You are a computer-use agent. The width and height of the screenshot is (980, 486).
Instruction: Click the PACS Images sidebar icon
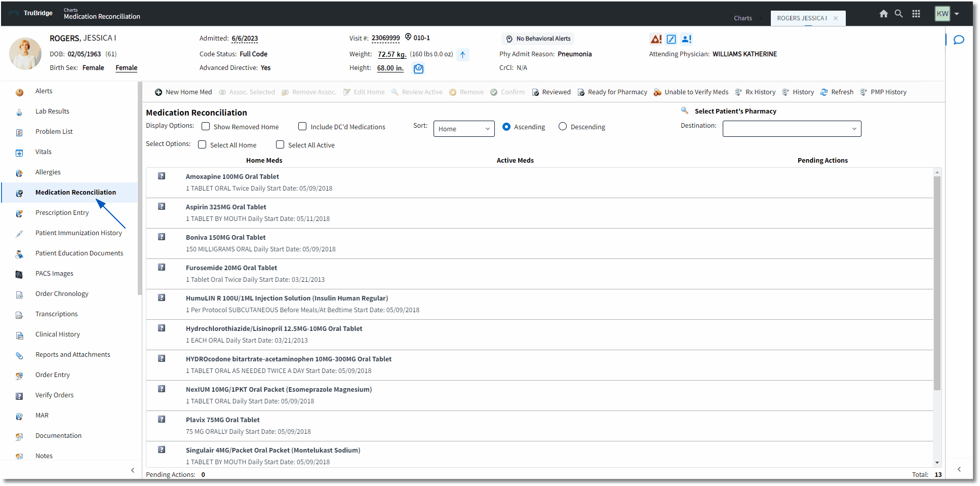pyautogui.click(x=19, y=275)
